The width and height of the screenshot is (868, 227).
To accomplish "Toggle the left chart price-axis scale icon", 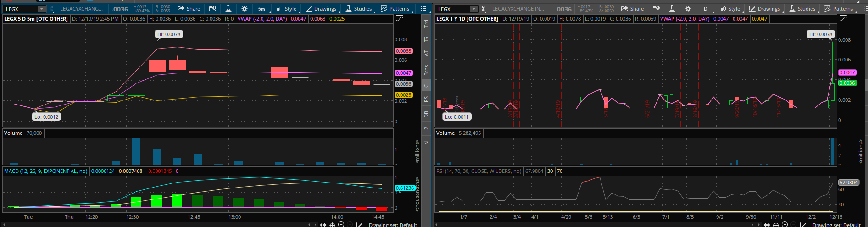I will coord(400,19).
